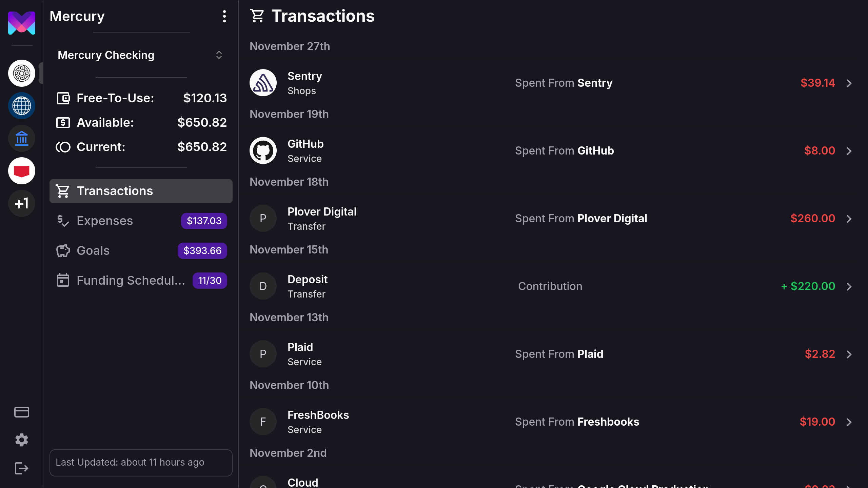Click the logout icon
This screenshot has width=868, height=488.
(x=22, y=468)
